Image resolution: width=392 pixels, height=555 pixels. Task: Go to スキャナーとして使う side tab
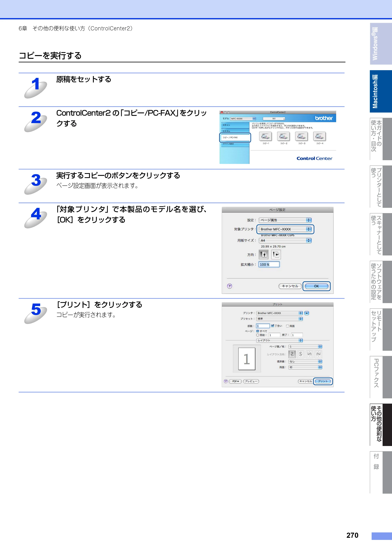coord(381,234)
